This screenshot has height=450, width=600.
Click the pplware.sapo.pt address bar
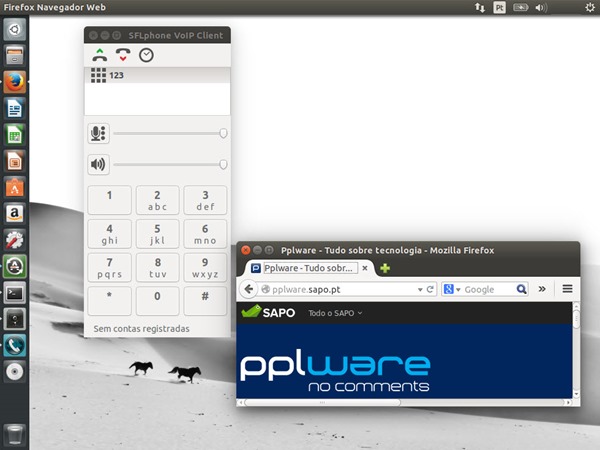339,290
